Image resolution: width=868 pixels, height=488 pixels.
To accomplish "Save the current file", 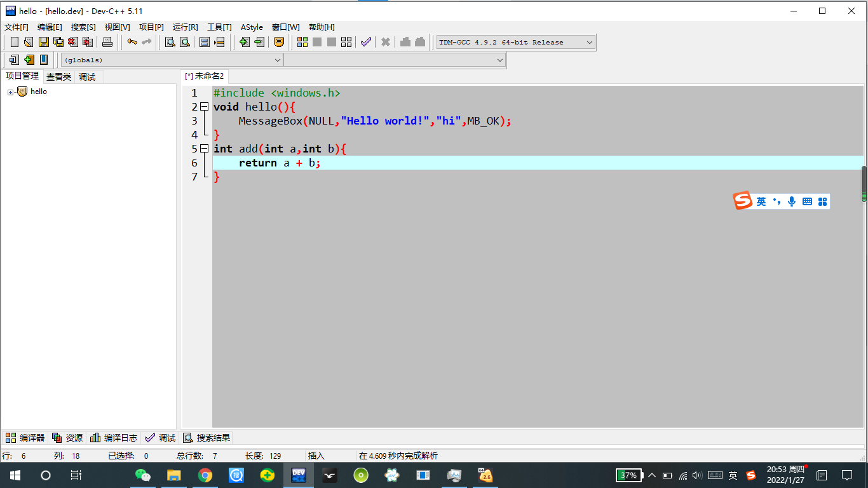I will tap(43, 42).
